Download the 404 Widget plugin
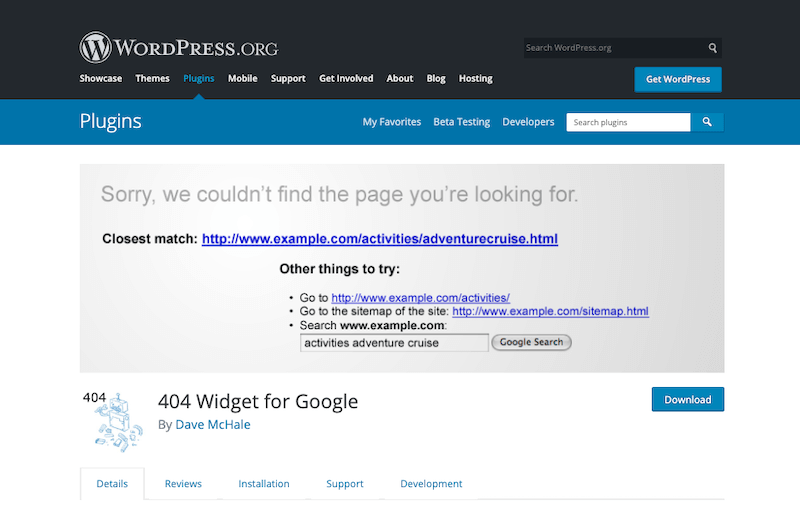Screen dimensions: 800x507 [x=687, y=400]
